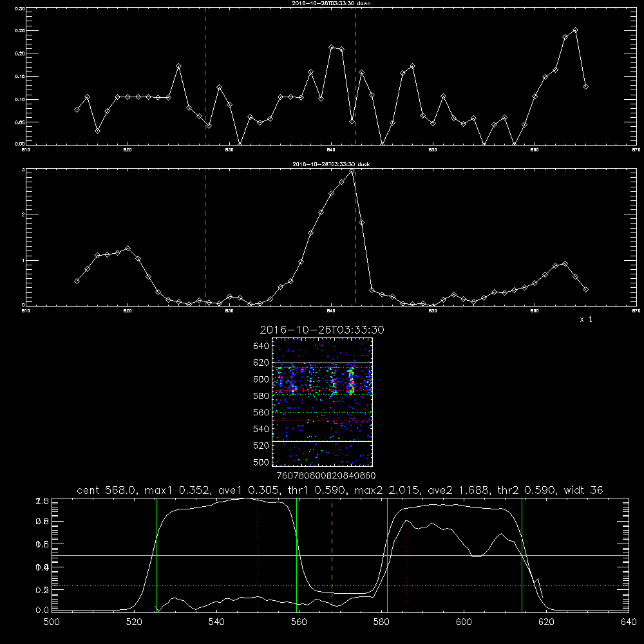Click the '0.20' y-axis label of the dawn plot

tap(20, 53)
